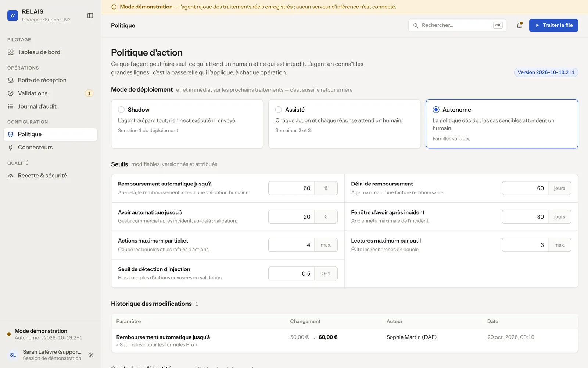Select the Autonome deployment mode radio

(x=436, y=110)
